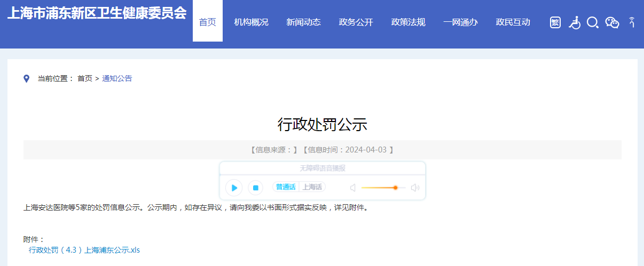The height and width of the screenshot is (266, 644).
Task: Click the loud-volume speaker icon
Action: click(x=415, y=188)
